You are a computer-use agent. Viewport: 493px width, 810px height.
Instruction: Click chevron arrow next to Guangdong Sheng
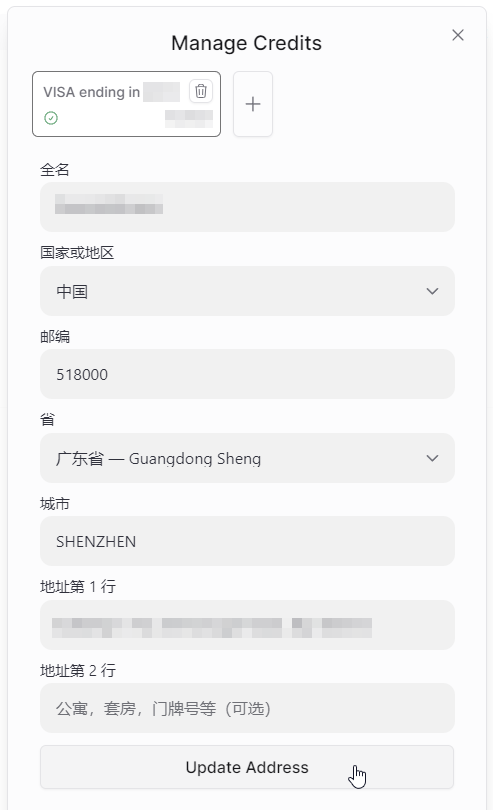(433, 458)
